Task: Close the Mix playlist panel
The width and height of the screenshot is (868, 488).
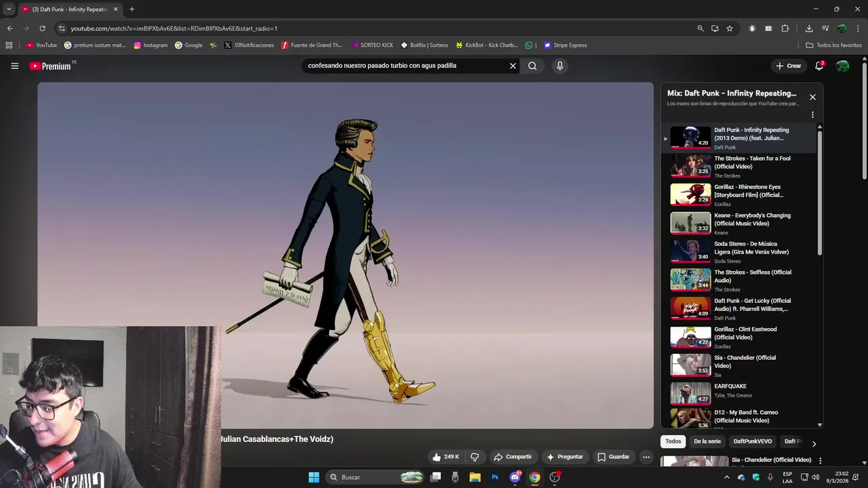Action: 812,97
